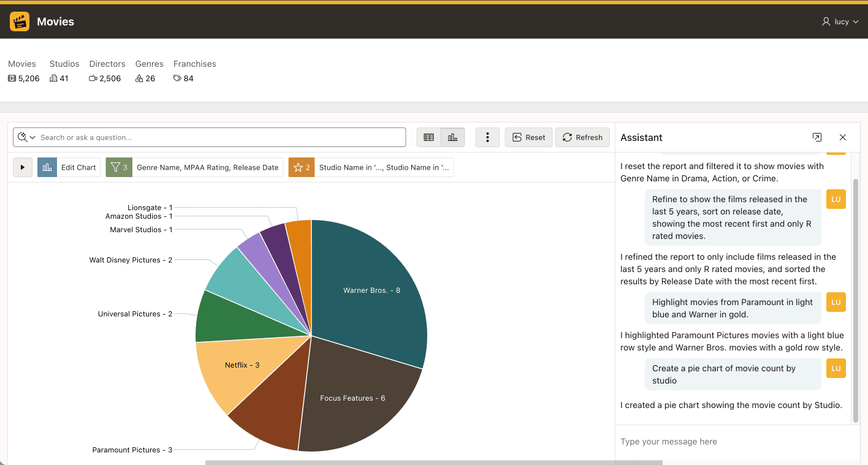Open Edit Chart settings
Screen dimensions: 868x465
69,167
